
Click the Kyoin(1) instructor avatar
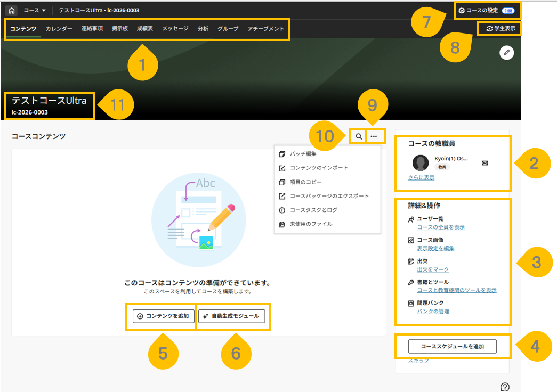tap(420, 163)
